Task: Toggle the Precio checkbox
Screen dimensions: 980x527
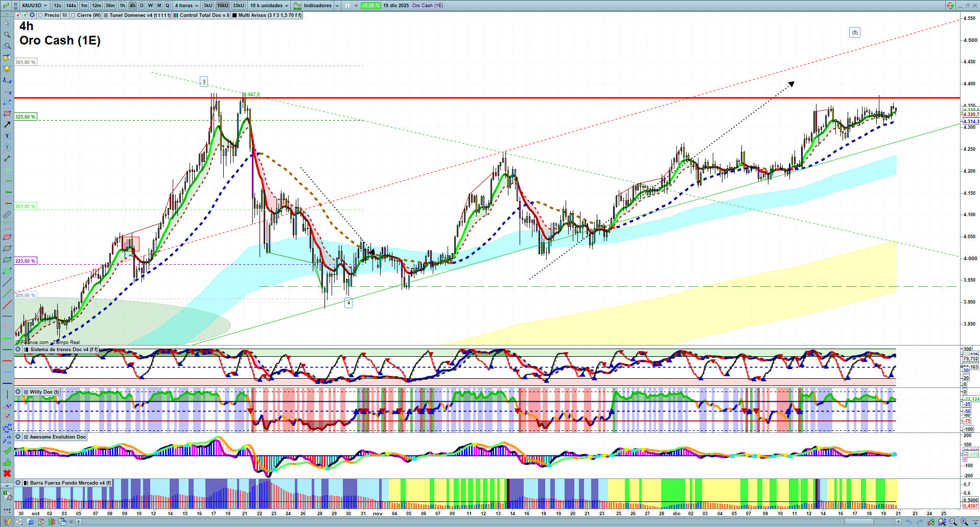Action: point(40,15)
